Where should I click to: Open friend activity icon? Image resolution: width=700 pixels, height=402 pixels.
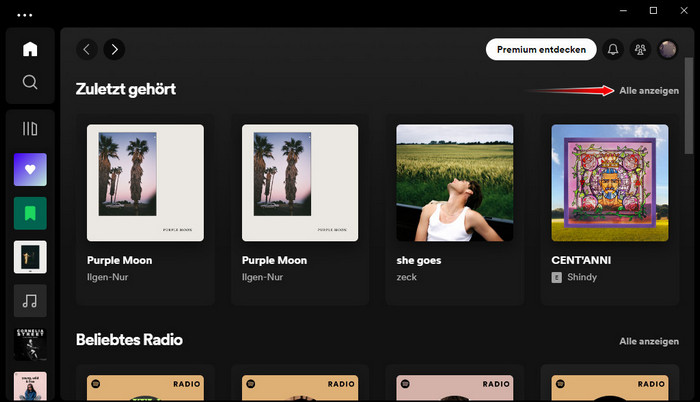click(640, 49)
